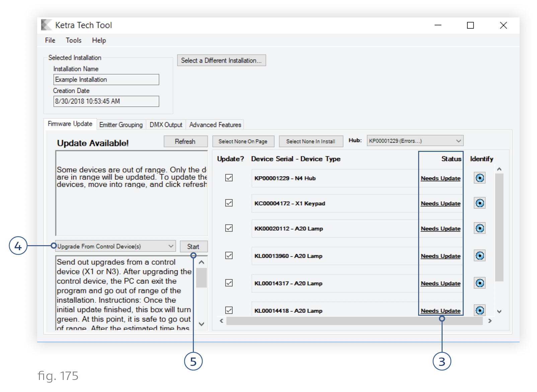Click device list scroll down arrow

[x=499, y=311]
